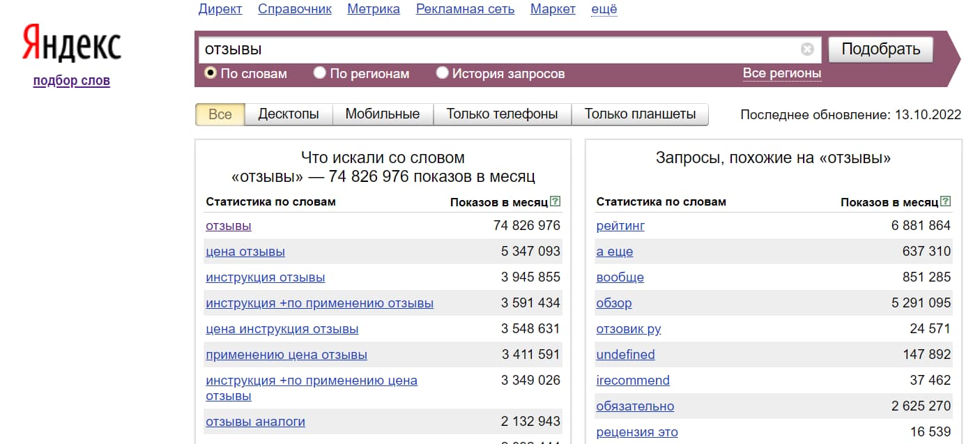Open the «Все регионы» selector
The image size is (980, 444).
pyautogui.click(x=782, y=72)
